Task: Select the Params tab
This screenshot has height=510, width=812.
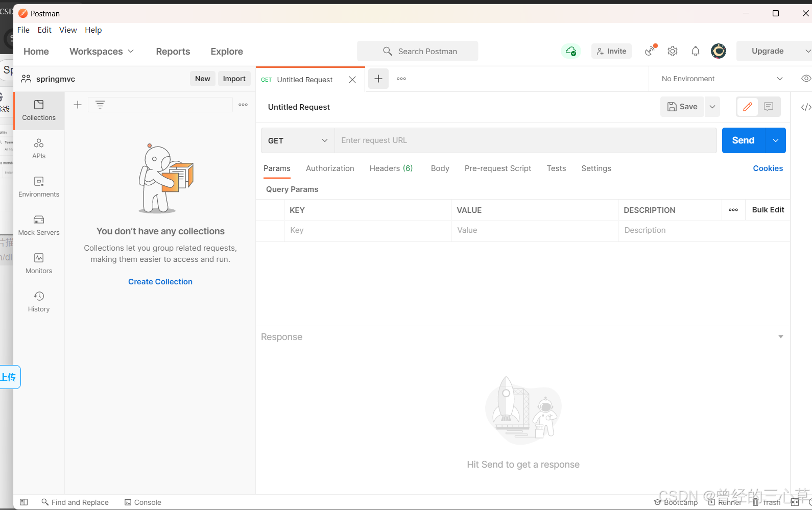Action: (x=277, y=168)
